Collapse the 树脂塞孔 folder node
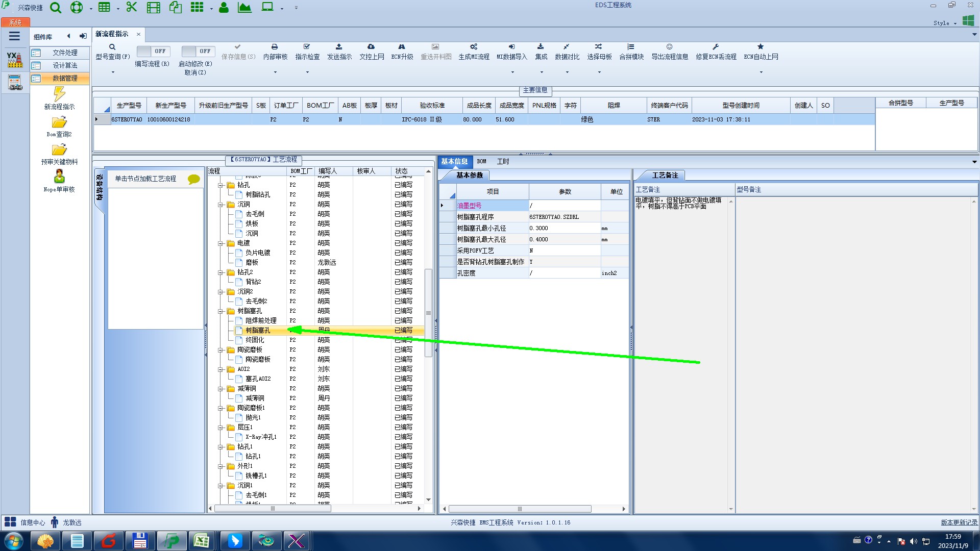 click(220, 311)
